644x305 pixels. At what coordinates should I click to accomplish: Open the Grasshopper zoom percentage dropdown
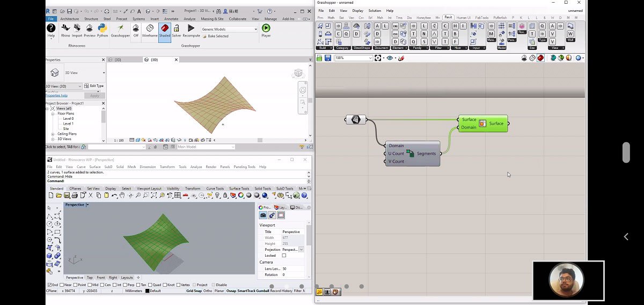[370, 58]
